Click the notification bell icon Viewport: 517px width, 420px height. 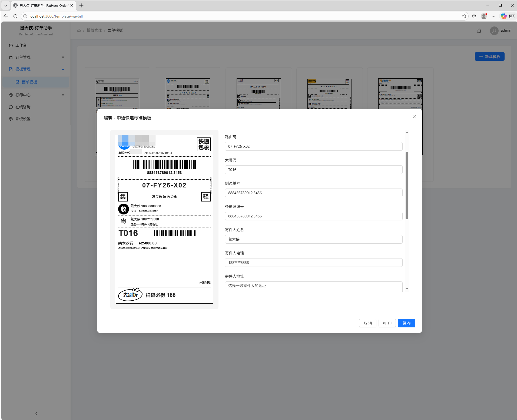click(x=479, y=31)
